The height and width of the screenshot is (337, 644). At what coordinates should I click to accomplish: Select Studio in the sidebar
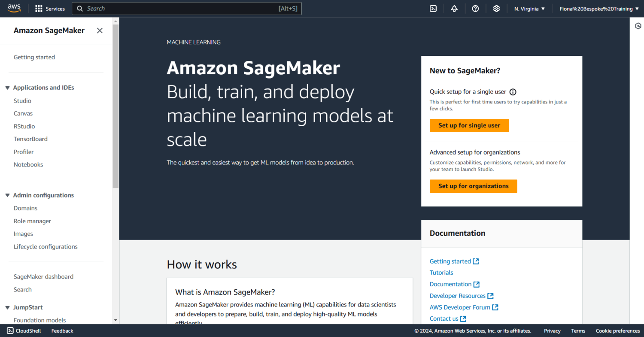22,100
